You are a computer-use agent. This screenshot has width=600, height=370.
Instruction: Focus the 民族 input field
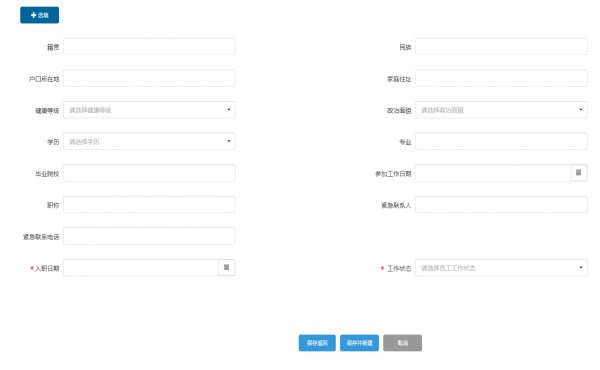tap(501, 47)
